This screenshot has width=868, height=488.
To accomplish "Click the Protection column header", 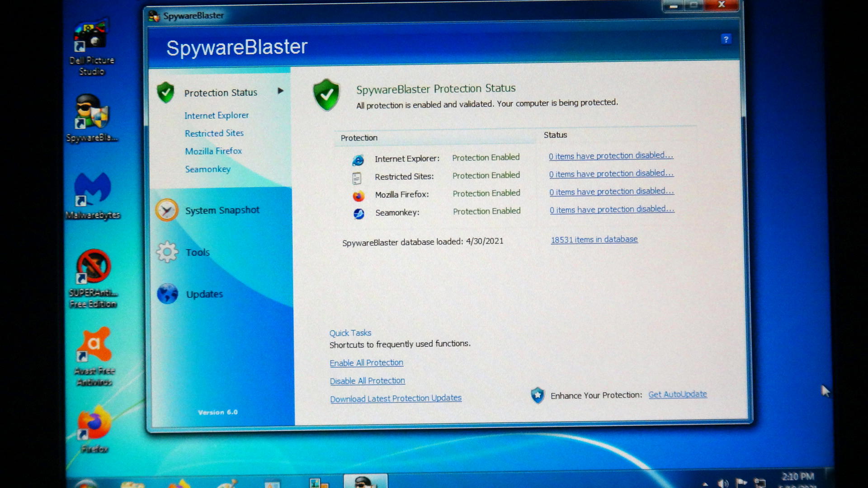I will click(359, 138).
